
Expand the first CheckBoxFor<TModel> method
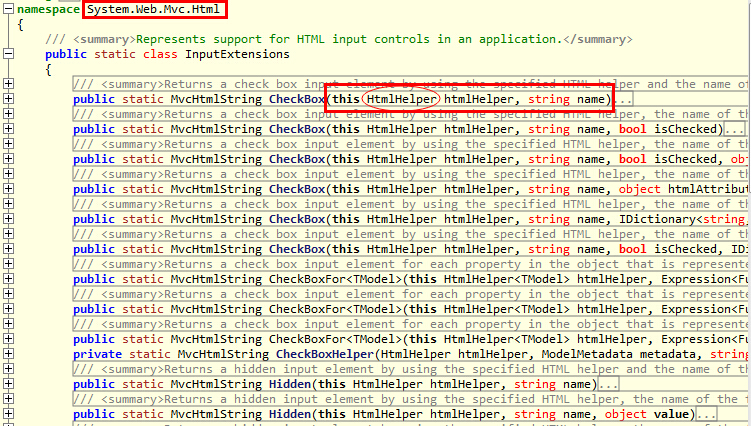pyautogui.click(x=8, y=279)
